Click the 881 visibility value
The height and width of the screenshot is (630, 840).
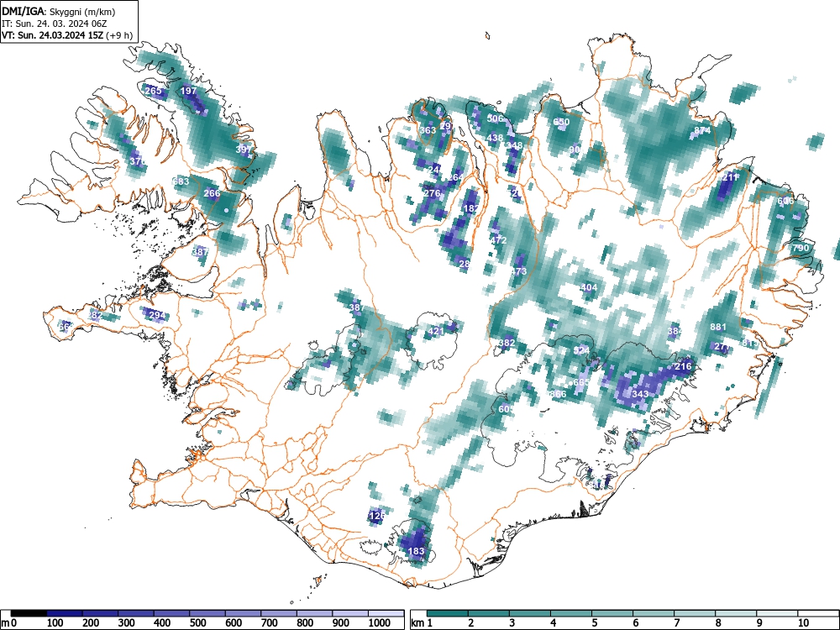[718, 327]
